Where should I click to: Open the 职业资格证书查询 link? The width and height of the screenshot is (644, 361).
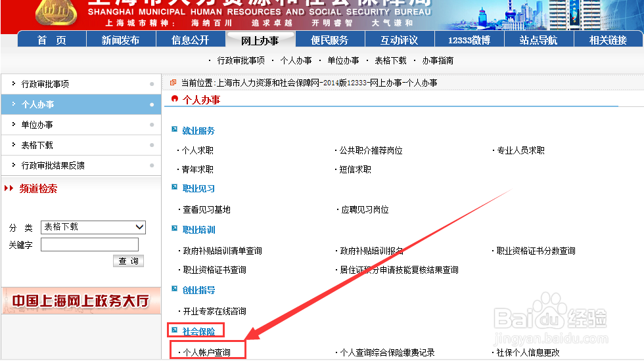pos(214,270)
